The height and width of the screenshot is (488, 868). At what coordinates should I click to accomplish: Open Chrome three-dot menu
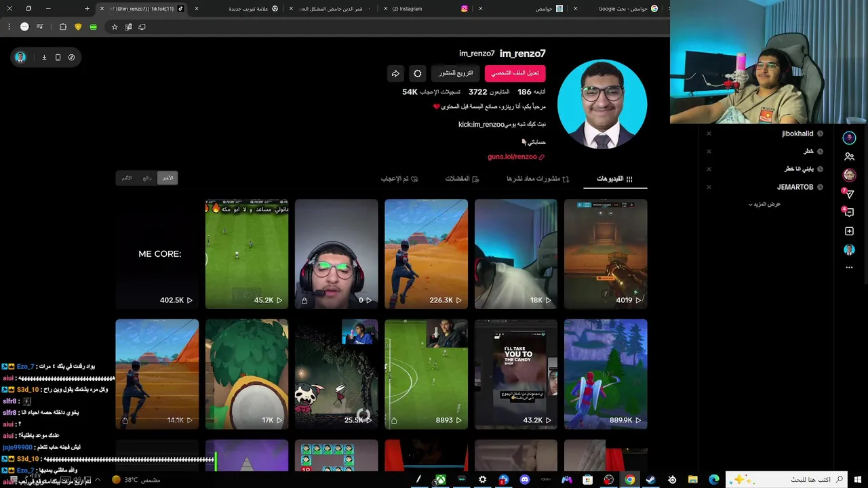9,27
